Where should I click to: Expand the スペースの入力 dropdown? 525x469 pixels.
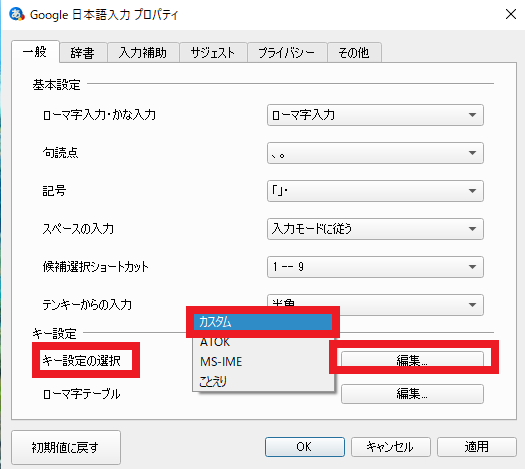(x=375, y=229)
